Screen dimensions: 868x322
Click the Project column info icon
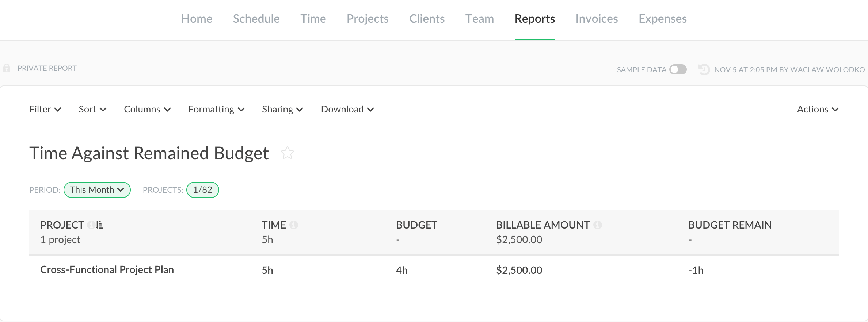(x=91, y=225)
